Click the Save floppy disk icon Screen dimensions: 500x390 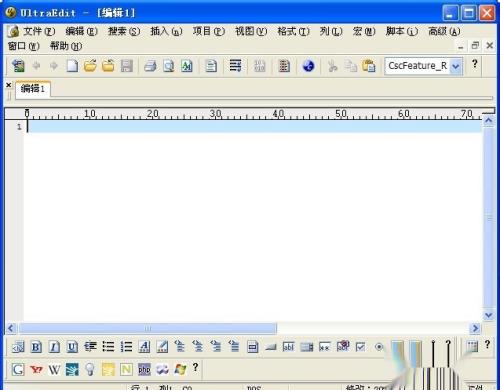127,66
